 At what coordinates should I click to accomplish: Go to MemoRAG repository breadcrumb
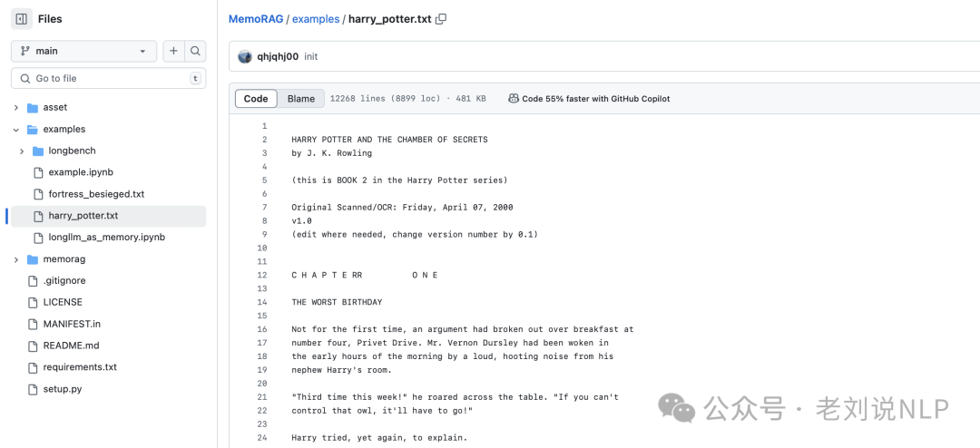(x=256, y=19)
